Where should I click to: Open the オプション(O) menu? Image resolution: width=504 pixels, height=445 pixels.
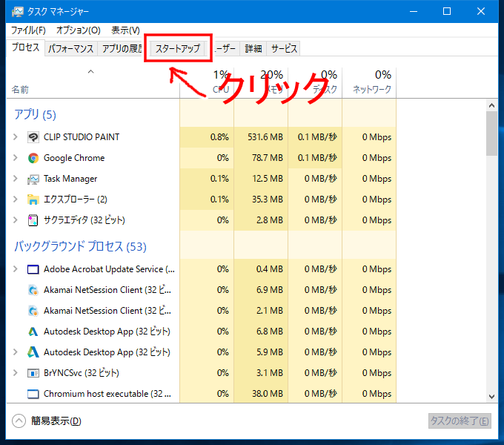click(79, 30)
